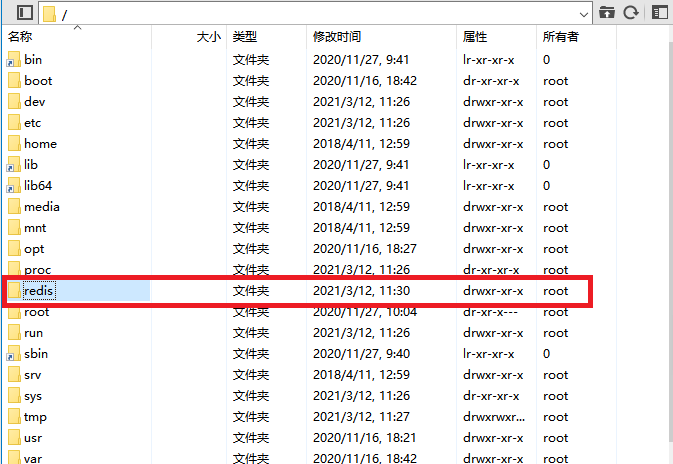This screenshot has width=673, height=464.
Task: Click tmp permissions drwxrwxr...
Action: pos(494,417)
